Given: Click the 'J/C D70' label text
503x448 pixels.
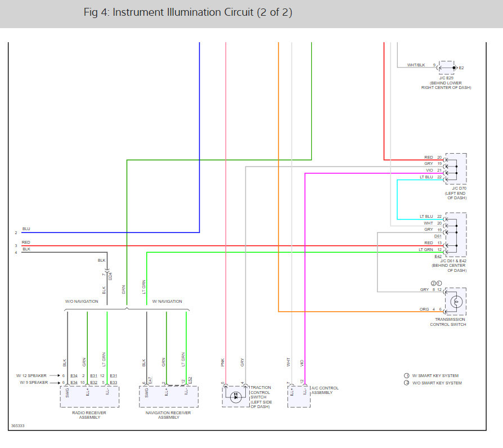Looking at the screenshot, I should click(459, 189).
